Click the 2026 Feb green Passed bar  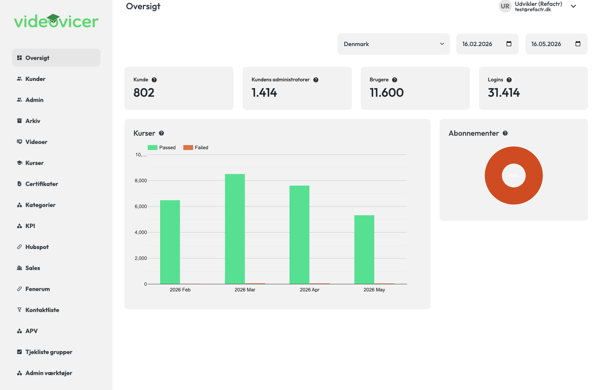point(170,242)
